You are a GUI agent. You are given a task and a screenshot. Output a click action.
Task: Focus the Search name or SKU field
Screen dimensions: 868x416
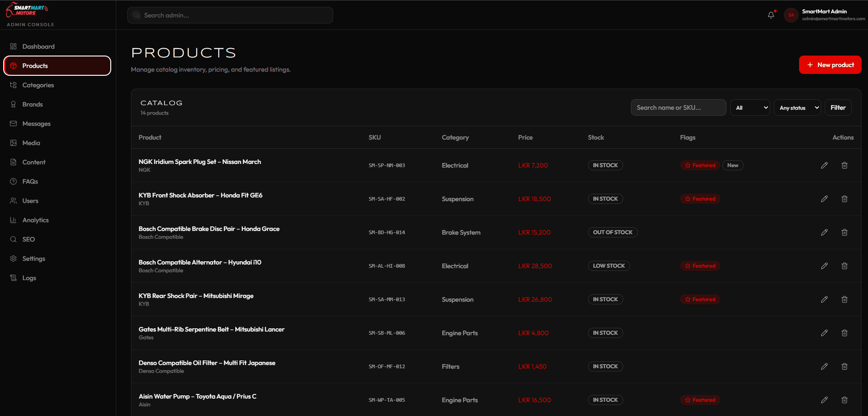click(x=678, y=107)
